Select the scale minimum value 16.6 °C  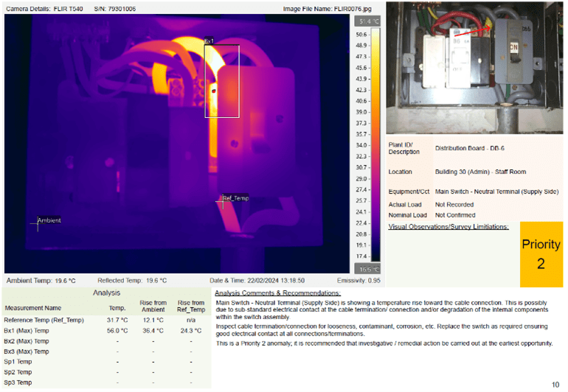pyautogui.click(x=367, y=269)
